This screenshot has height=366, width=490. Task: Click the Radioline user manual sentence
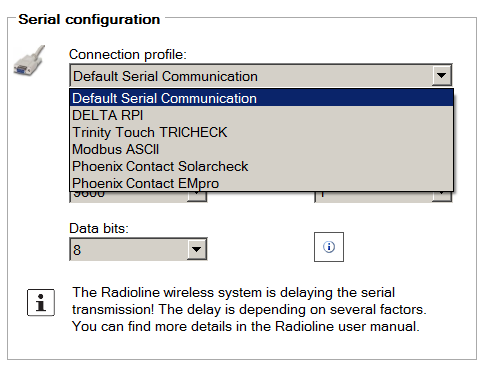pyautogui.click(x=246, y=326)
